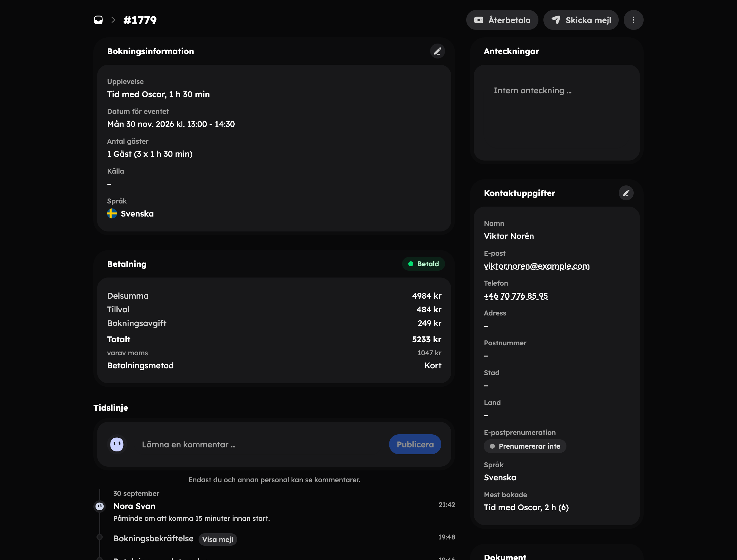Click the Prenumererar inte subscription badge
737x560 pixels.
pyautogui.click(x=525, y=446)
